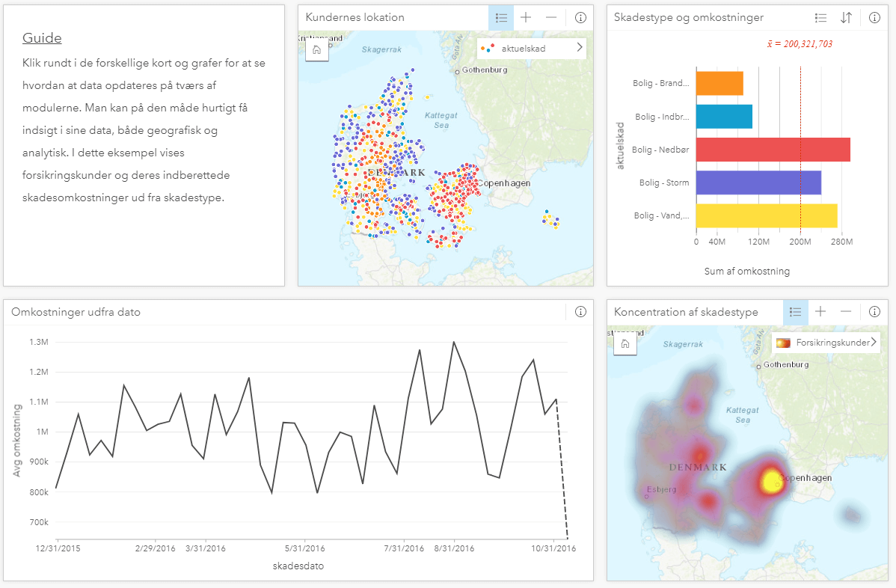This screenshot has height=588, width=896.
Task: Select the red Bolig - Nedbør bar
Action: pyautogui.click(x=773, y=150)
